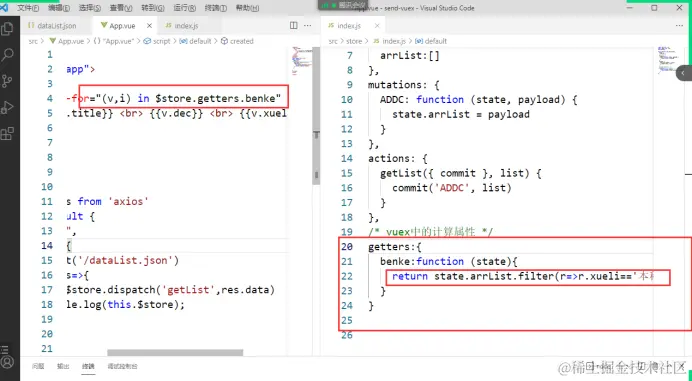Open left editor's more actions ellipsis
692x381 pixels.
(308, 26)
